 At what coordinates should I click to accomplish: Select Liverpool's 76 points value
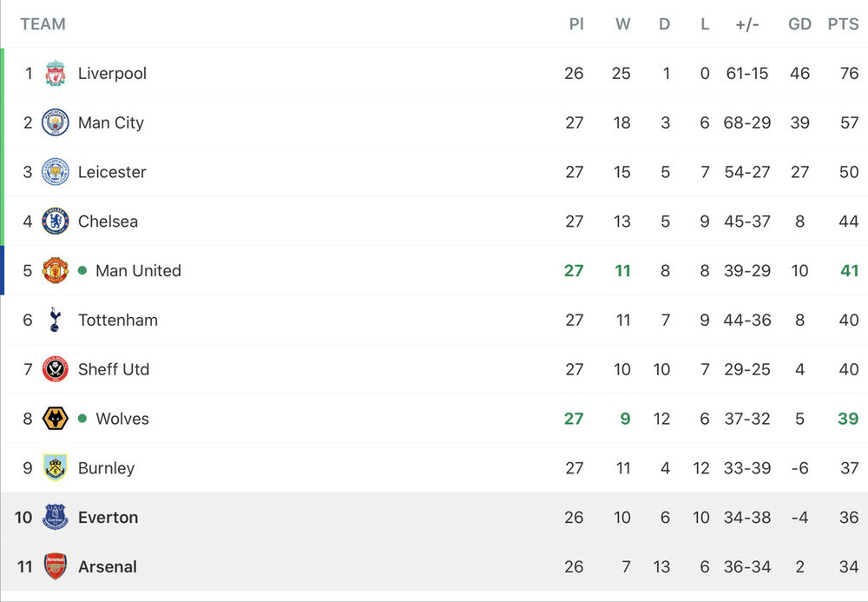coord(849,73)
